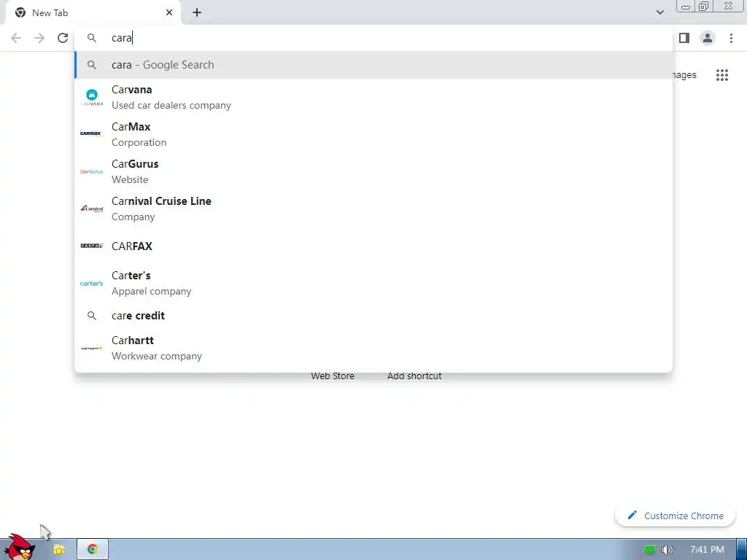Choose the Carter's suggestion
This screenshot has height=560, width=747.
coord(373,283)
